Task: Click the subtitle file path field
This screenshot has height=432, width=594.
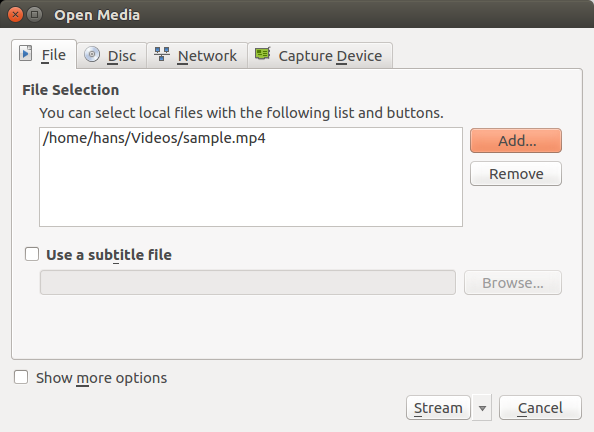Action: (248, 282)
